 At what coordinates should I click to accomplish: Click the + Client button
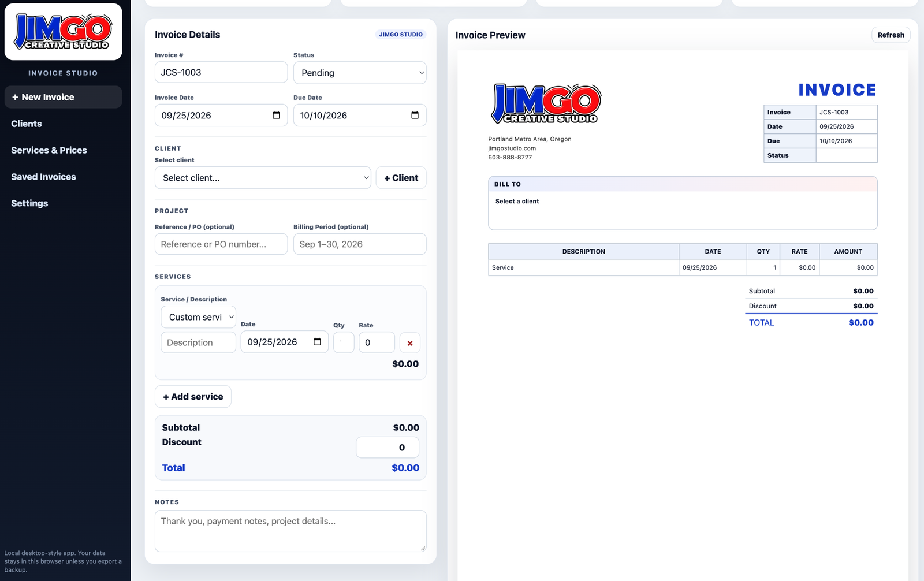pos(401,178)
